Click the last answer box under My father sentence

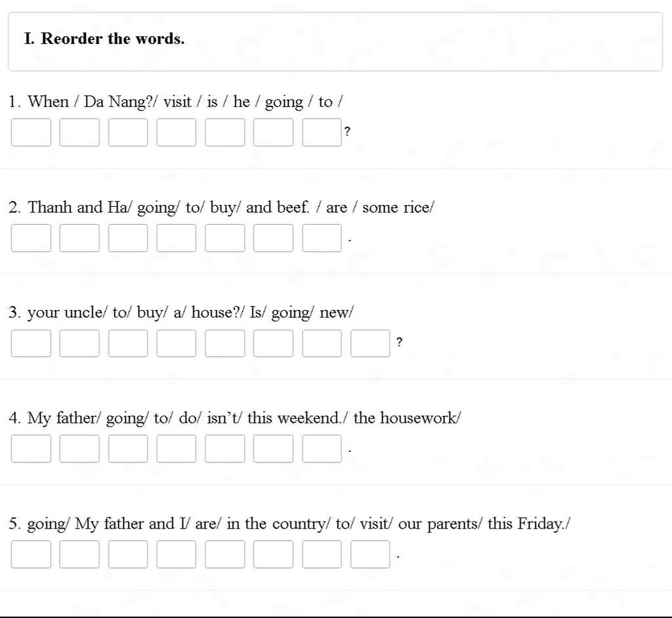[x=322, y=449]
